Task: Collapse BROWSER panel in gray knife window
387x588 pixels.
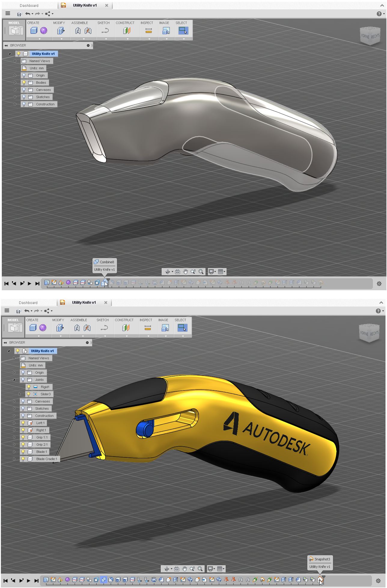Action: pyautogui.click(x=6, y=45)
